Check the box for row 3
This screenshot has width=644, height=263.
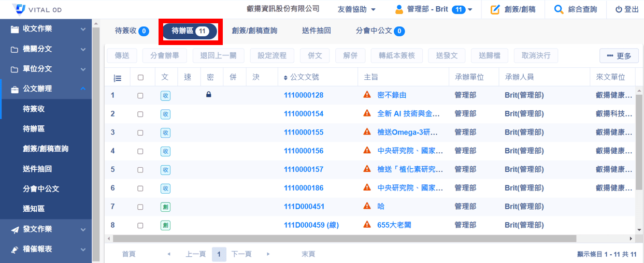click(140, 133)
